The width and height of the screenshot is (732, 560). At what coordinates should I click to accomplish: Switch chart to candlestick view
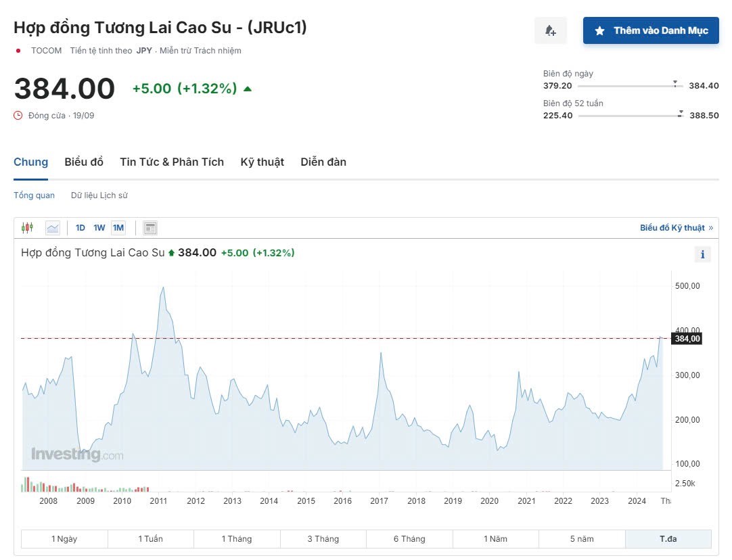point(27,228)
